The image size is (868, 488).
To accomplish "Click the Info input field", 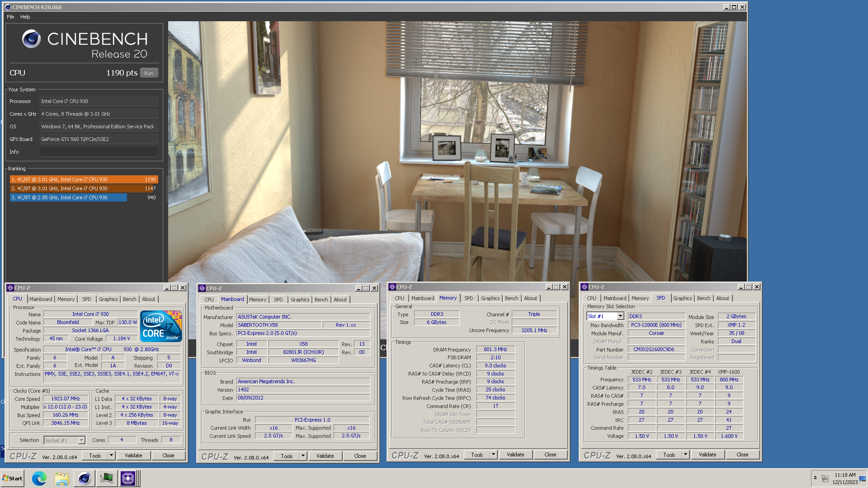I will (99, 152).
